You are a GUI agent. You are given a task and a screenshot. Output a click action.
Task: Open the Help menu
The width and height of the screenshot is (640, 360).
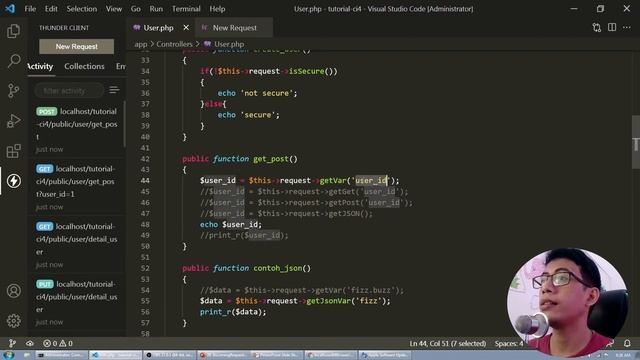(x=217, y=9)
